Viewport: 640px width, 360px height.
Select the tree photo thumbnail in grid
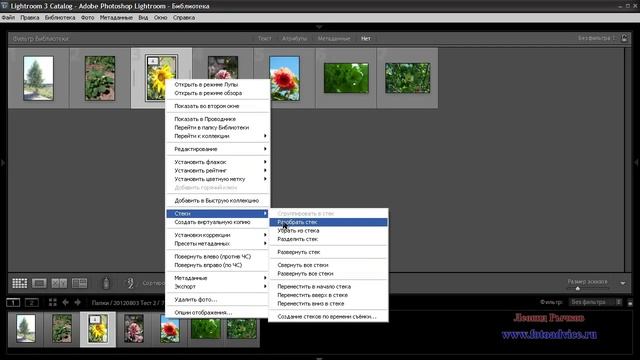[x=38, y=78]
